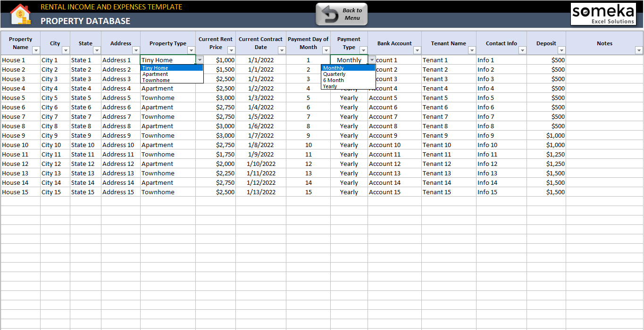Open the Current Rent Price filter dropdown
Viewport: 644px width, 330px height.
(x=231, y=50)
